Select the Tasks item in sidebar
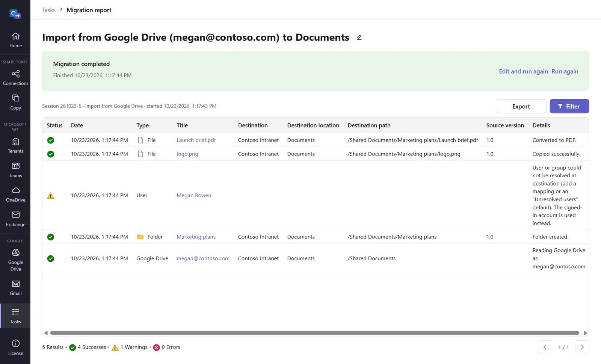 [x=15, y=316]
